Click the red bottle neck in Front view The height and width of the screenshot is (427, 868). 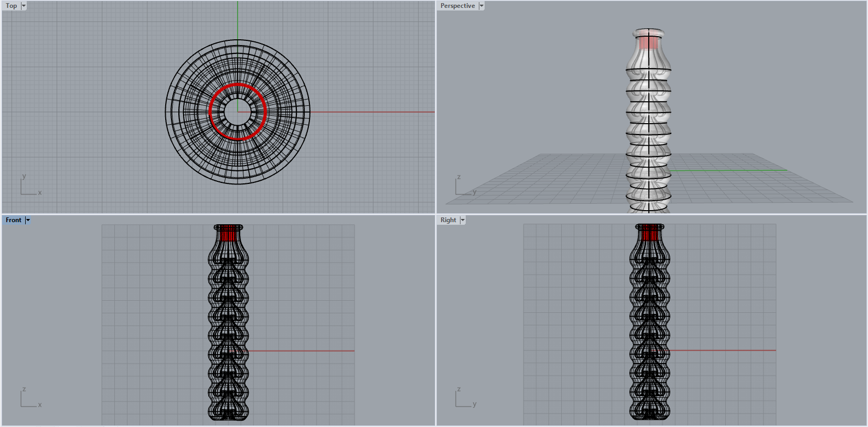(228, 233)
